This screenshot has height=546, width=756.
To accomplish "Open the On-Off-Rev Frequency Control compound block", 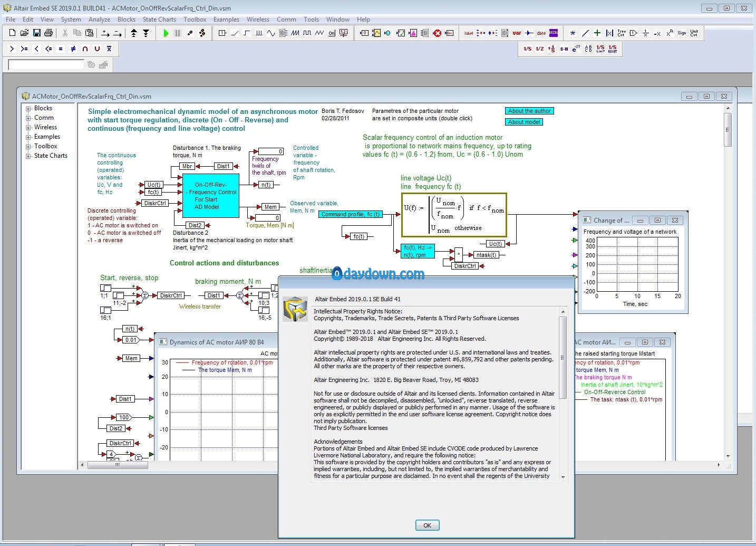I will pyautogui.click(x=210, y=196).
